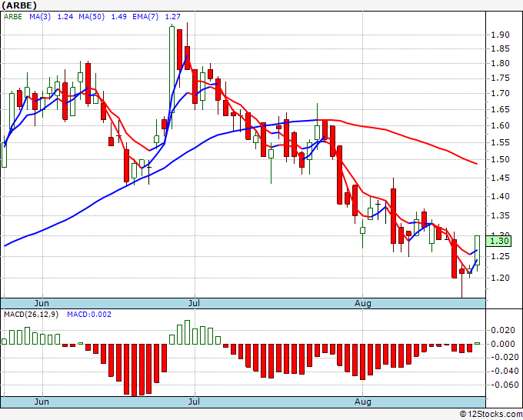Screen dimensions: 523x420
Task: Click Jun on the MACD panel axis
Action: pyautogui.click(x=42, y=402)
